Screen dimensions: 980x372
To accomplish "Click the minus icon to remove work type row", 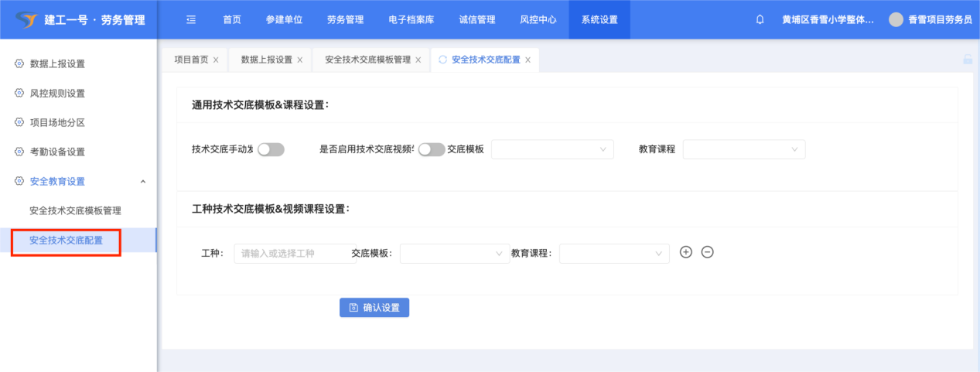I will click(x=707, y=251).
